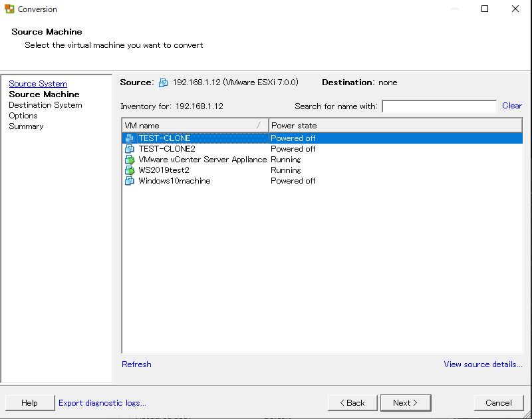Select the TEST-CLONE row name

click(x=164, y=138)
